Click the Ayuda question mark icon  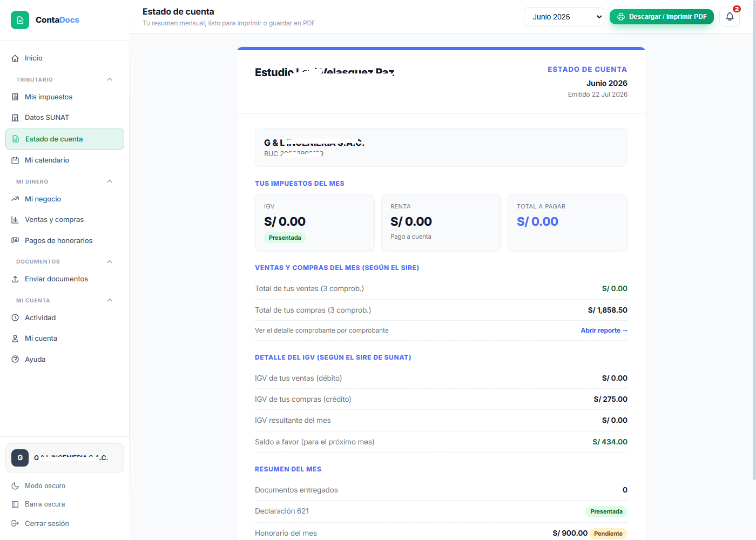click(x=15, y=360)
